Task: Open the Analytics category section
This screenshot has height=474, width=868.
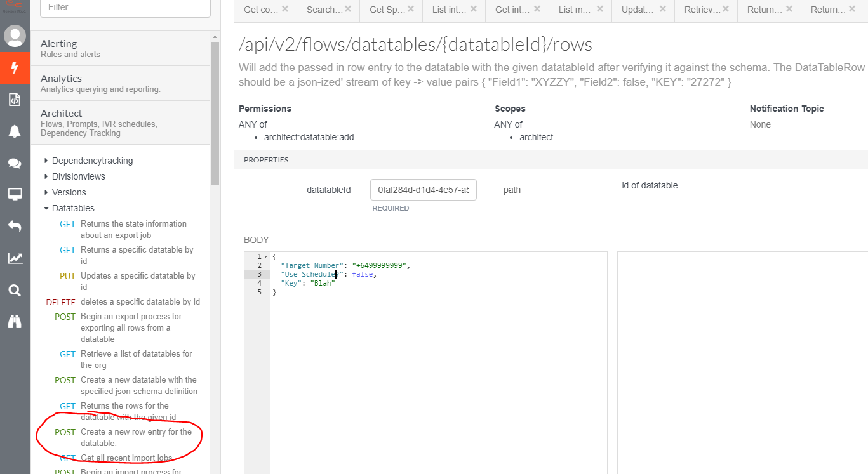Action: (x=121, y=83)
